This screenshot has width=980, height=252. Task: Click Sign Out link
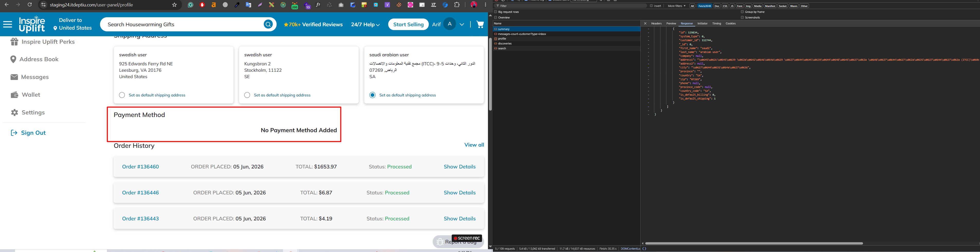(28, 133)
